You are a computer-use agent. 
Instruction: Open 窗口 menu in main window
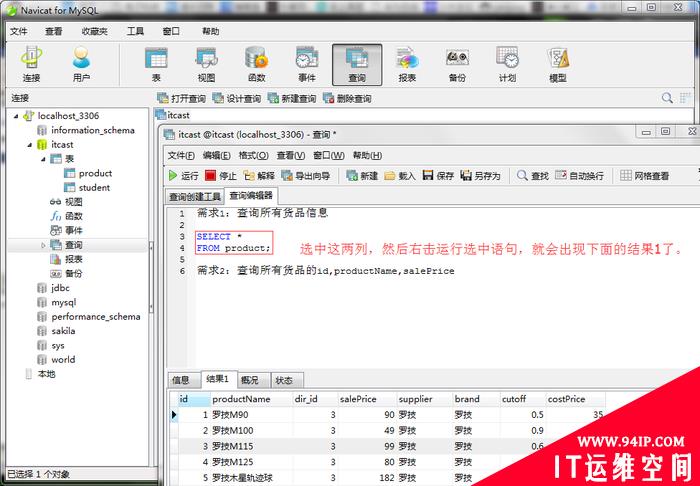(171, 31)
